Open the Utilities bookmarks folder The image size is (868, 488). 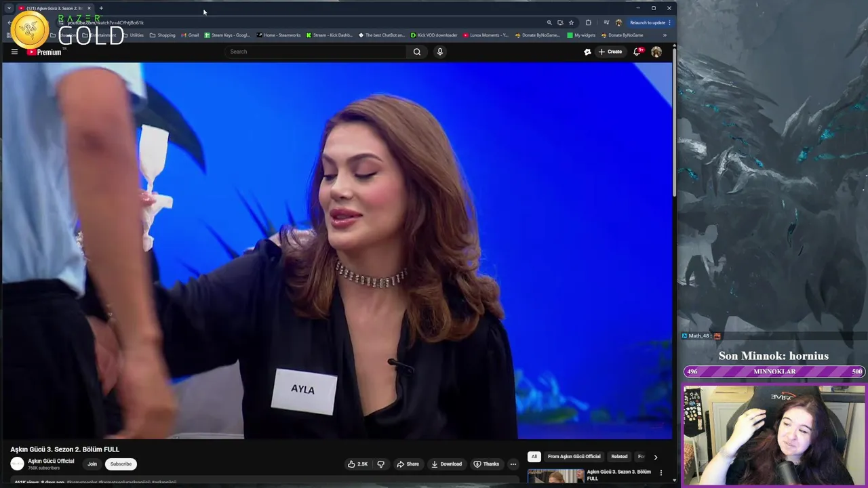click(x=134, y=35)
